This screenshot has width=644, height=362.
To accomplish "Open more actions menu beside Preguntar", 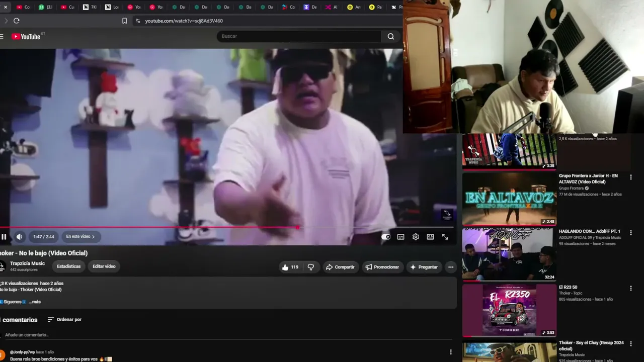I will (x=451, y=267).
